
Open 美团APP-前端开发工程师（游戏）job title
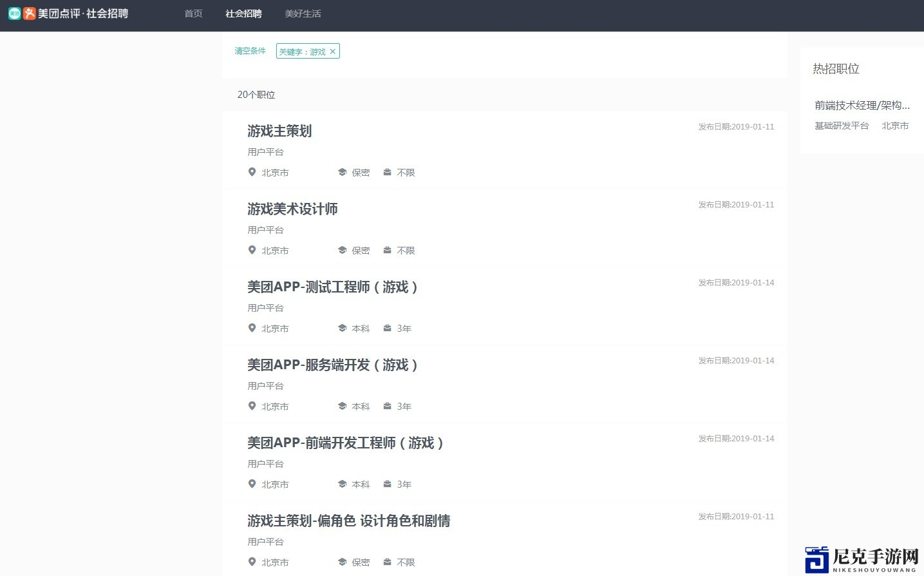[x=345, y=443]
